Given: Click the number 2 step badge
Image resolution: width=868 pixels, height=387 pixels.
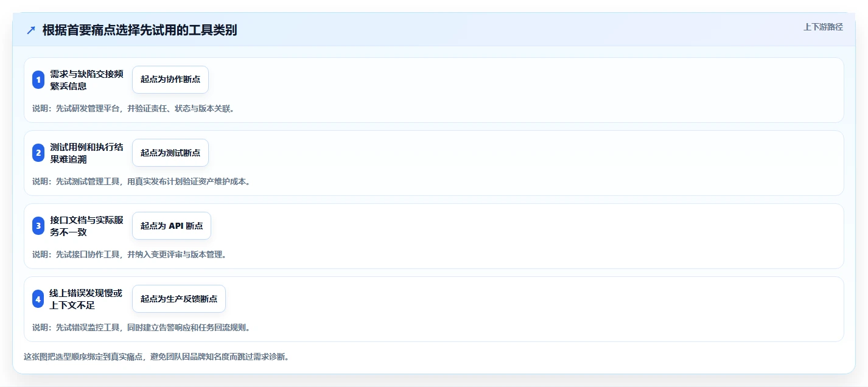Looking at the screenshot, I should pyautogui.click(x=38, y=153).
